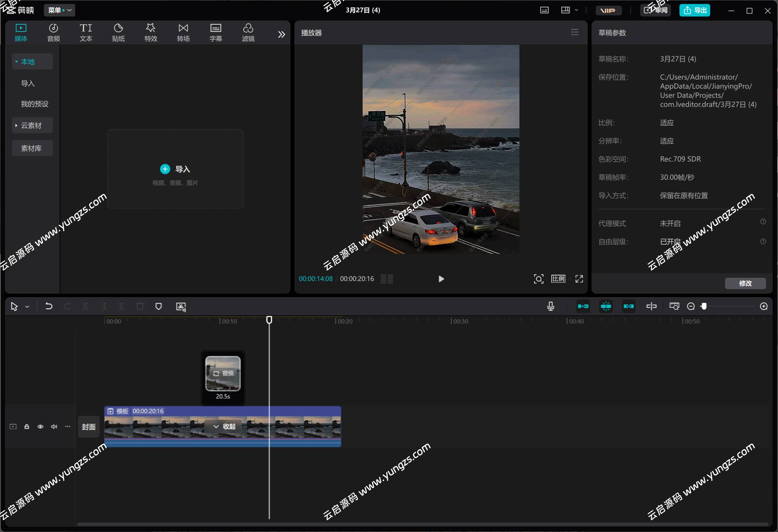Viewport: 778px width, 532px height.
Task: Click the microphone record voiceover icon
Action: click(551, 306)
